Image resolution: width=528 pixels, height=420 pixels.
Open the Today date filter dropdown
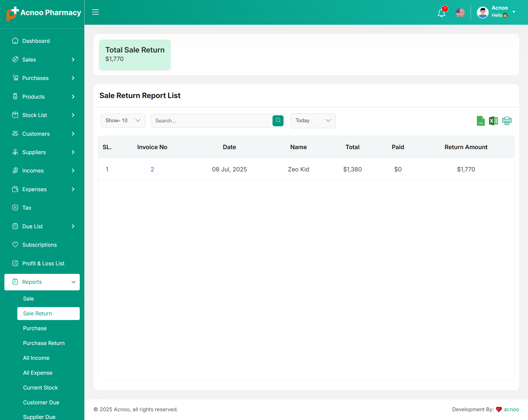313,121
